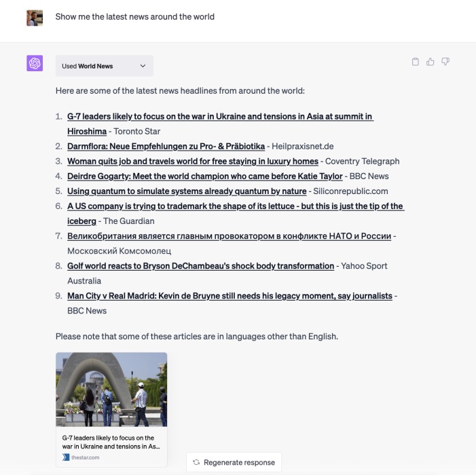Viewport: 476px width, 475px height.
Task: Give the response a thumbs up
Action: (x=430, y=62)
